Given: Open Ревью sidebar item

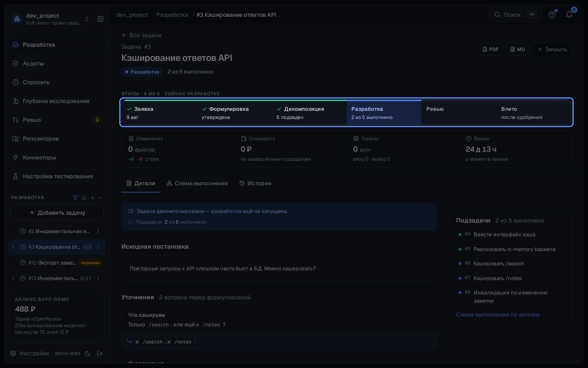Looking at the screenshot, I should point(57,120).
